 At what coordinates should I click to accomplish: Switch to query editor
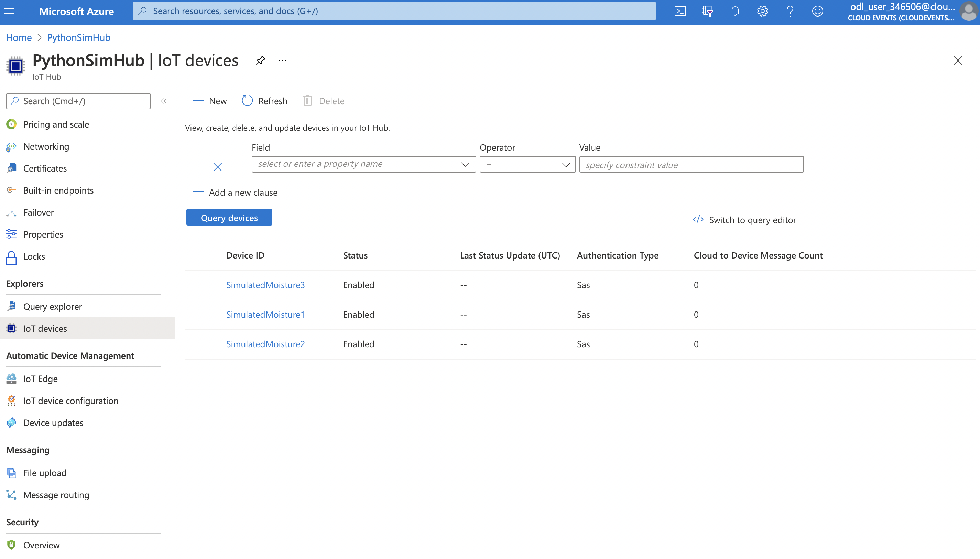(744, 220)
